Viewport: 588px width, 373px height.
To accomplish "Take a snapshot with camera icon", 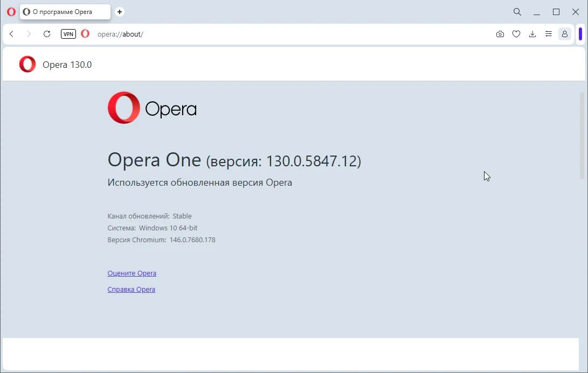I will tap(500, 34).
